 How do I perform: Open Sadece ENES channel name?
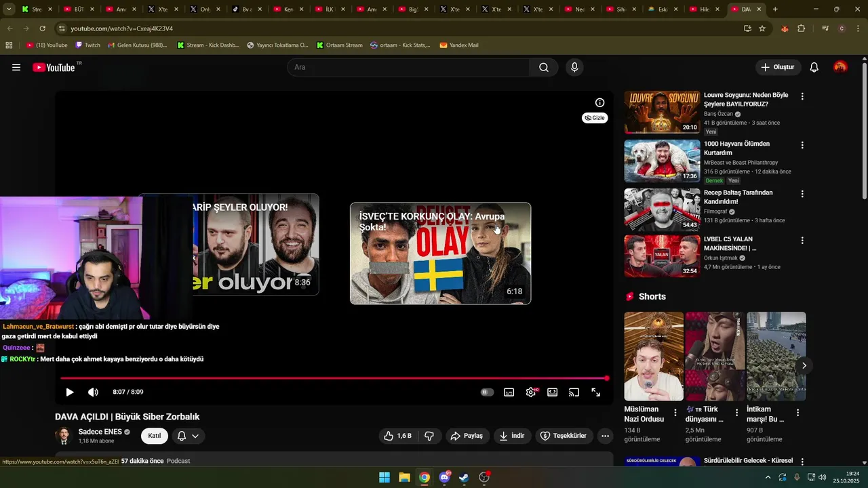[100, 432]
